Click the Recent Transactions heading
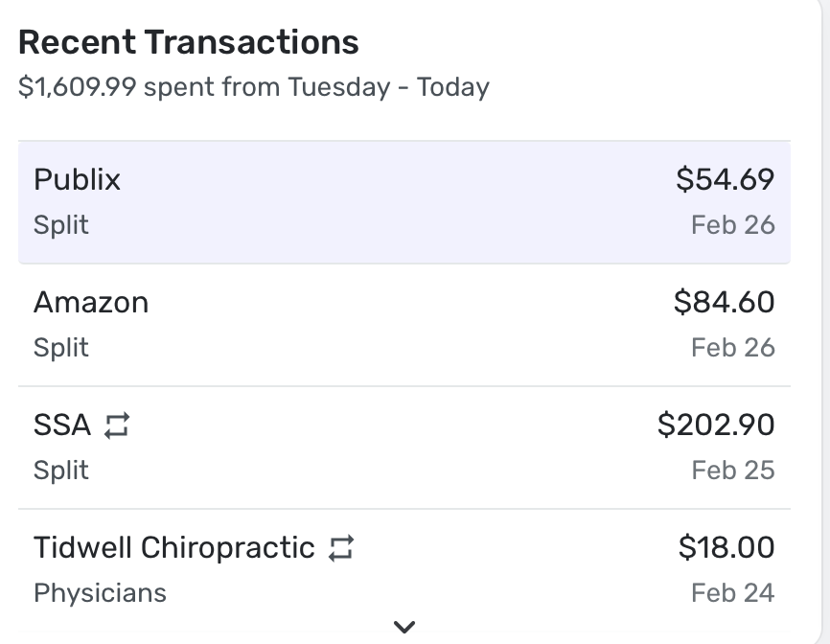Image resolution: width=830 pixels, height=644 pixels. (189, 42)
